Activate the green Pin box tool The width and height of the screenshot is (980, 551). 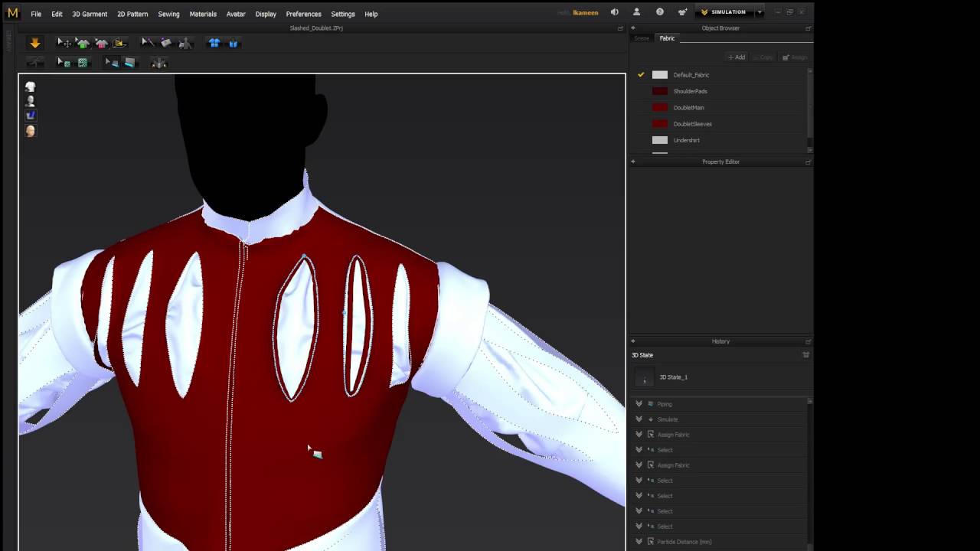point(83,63)
